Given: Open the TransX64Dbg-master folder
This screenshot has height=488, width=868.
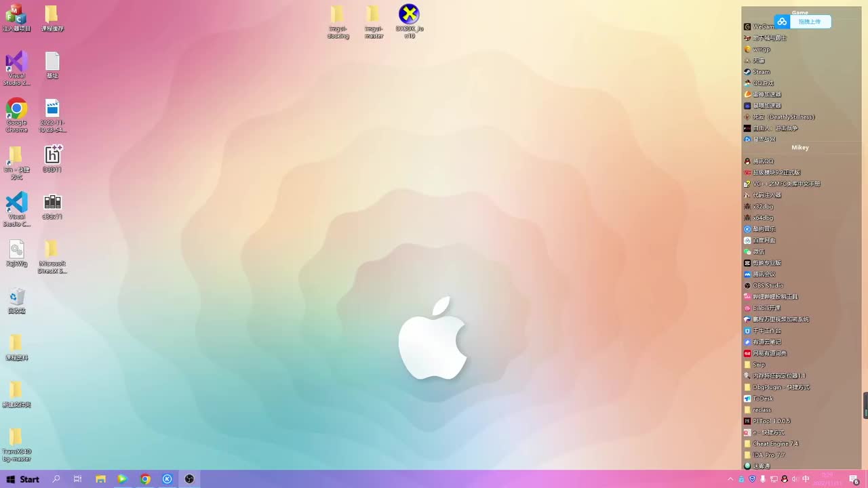Looking at the screenshot, I should [16, 444].
